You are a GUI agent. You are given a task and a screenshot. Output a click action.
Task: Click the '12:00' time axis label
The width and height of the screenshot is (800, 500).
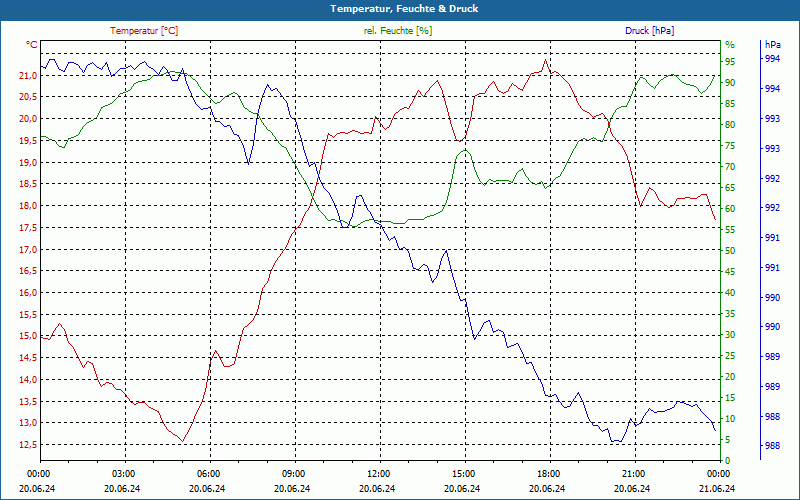click(378, 473)
